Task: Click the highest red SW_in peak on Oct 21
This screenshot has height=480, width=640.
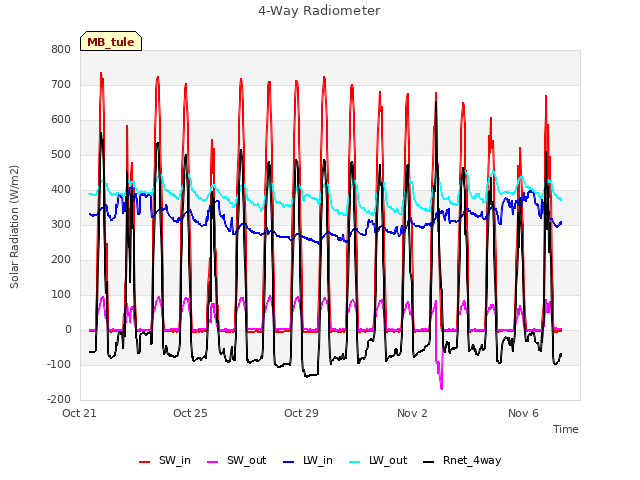Action: pos(101,73)
